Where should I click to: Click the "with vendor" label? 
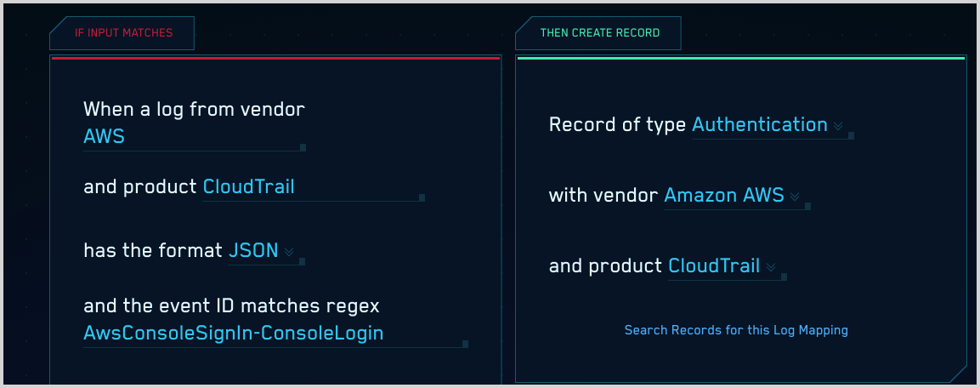[x=603, y=196]
